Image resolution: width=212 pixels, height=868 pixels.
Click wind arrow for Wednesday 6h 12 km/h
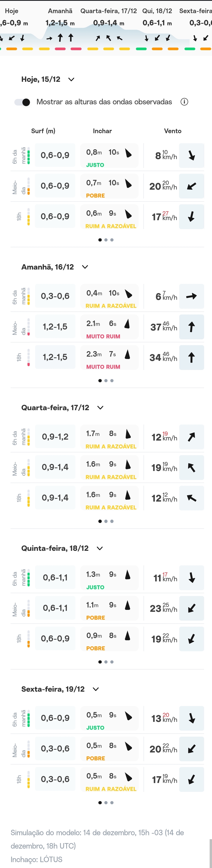pyautogui.click(x=191, y=437)
